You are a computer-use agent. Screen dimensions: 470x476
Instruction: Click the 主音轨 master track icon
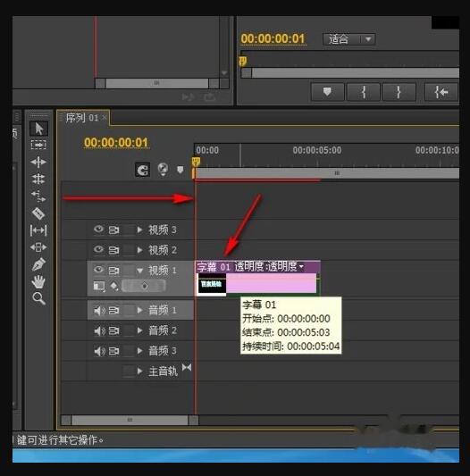point(187,368)
